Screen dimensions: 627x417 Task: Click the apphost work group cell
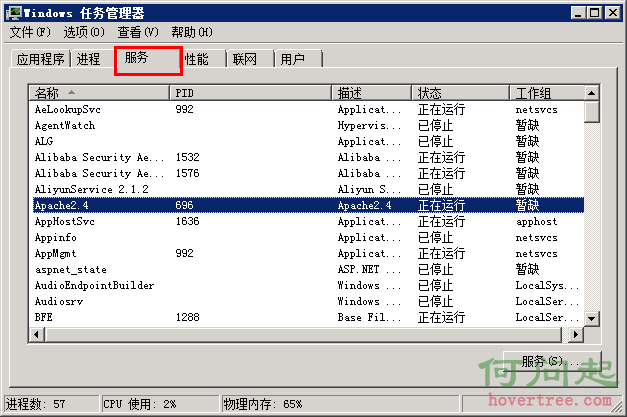pyautogui.click(x=536, y=221)
